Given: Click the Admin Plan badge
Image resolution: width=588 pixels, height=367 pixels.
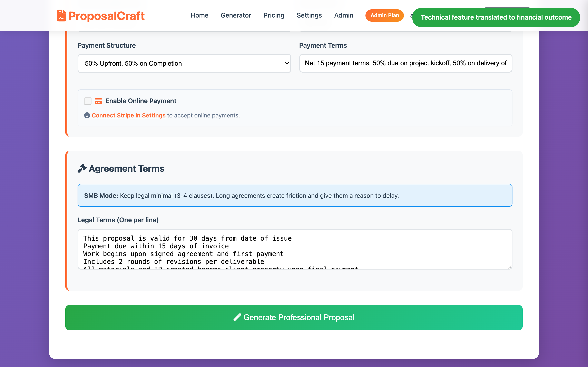Looking at the screenshot, I should [x=384, y=15].
